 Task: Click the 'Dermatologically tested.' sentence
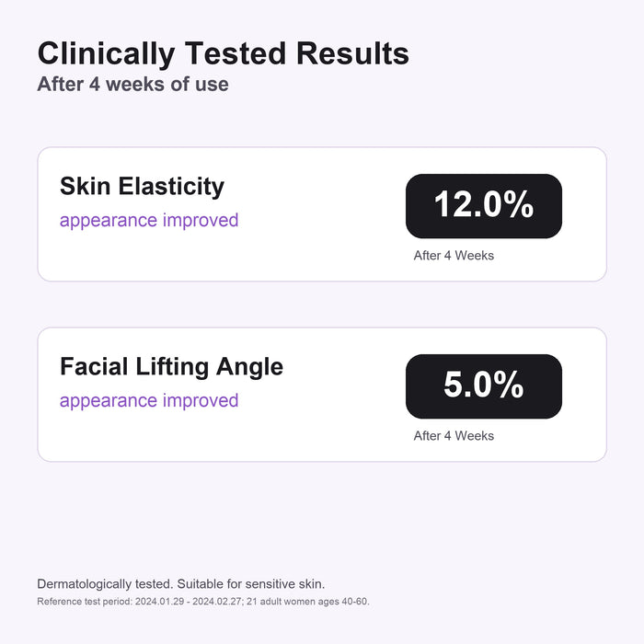106,584
